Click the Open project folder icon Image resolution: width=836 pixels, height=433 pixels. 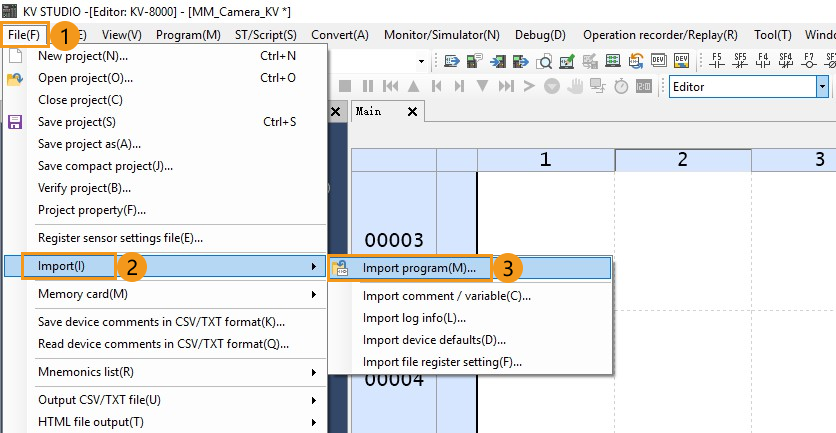pos(14,79)
